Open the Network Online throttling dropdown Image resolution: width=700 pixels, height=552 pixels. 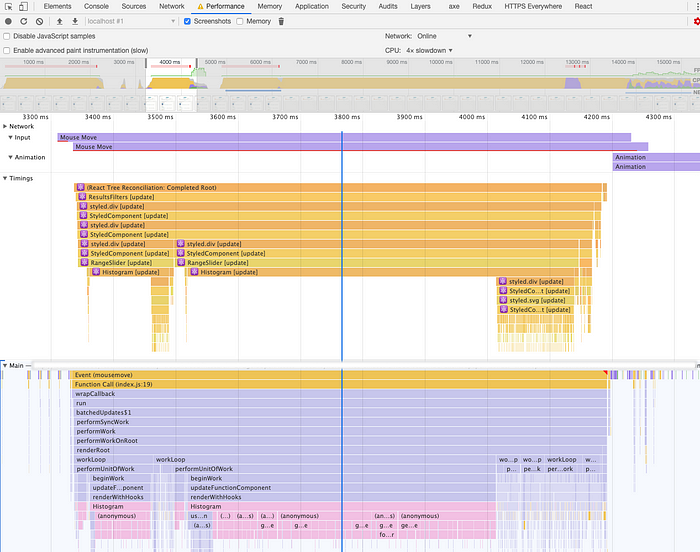pos(444,36)
